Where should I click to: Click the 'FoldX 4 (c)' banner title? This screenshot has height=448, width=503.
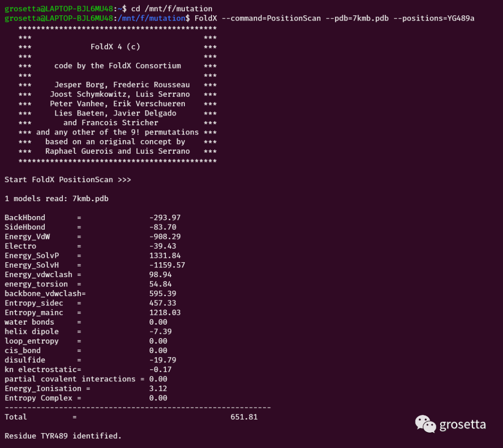[116, 47]
